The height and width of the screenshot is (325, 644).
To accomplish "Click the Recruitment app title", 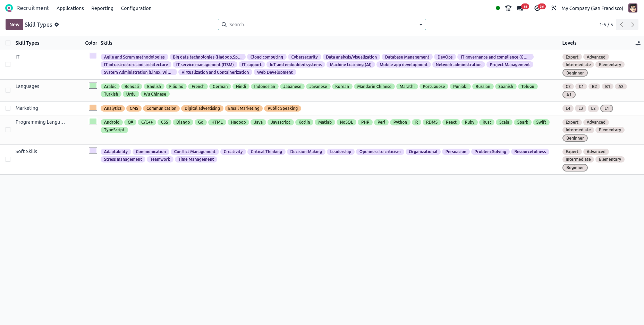I will tap(33, 8).
